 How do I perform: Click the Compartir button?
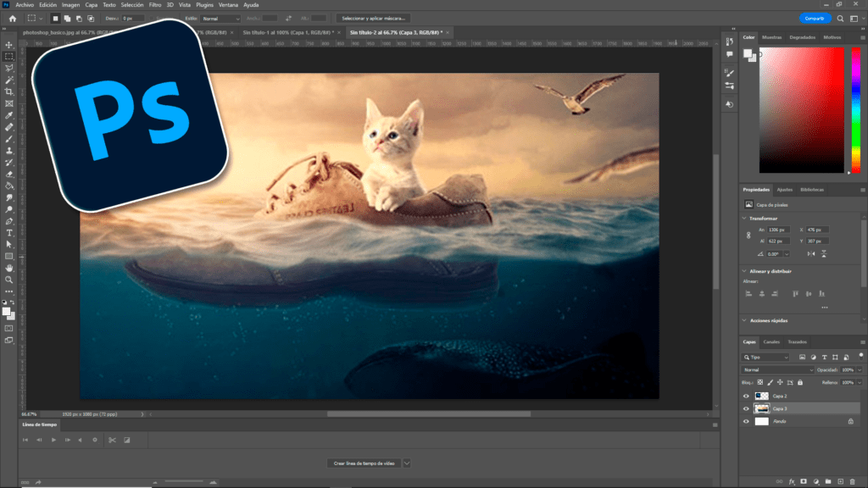point(815,18)
